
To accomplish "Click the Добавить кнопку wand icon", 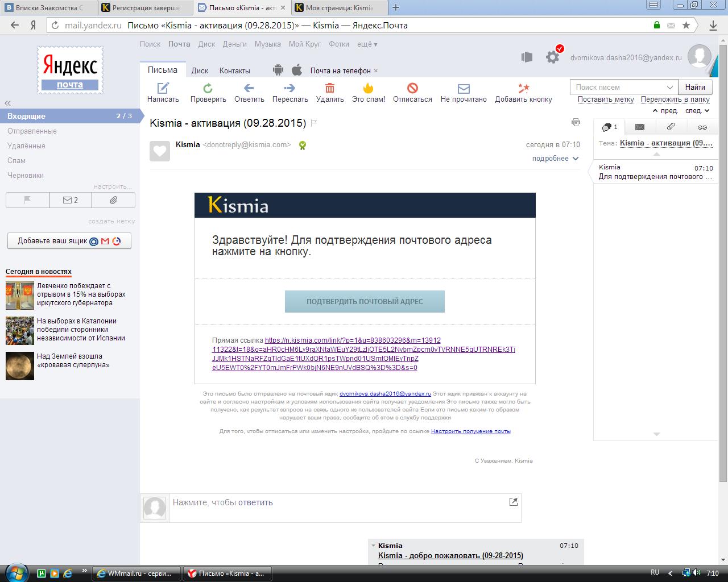I will click(x=524, y=88).
